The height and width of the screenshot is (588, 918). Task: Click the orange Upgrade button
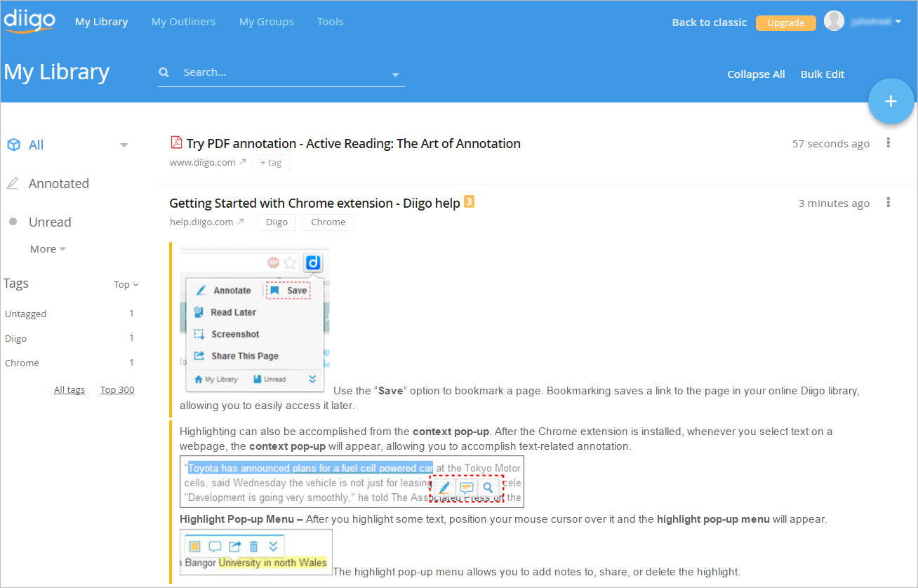tap(786, 22)
